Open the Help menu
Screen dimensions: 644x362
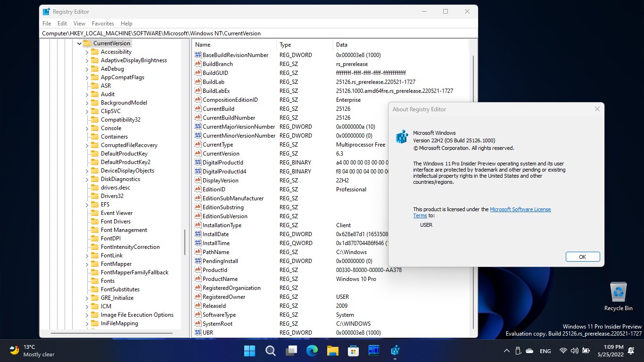click(x=126, y=23)
